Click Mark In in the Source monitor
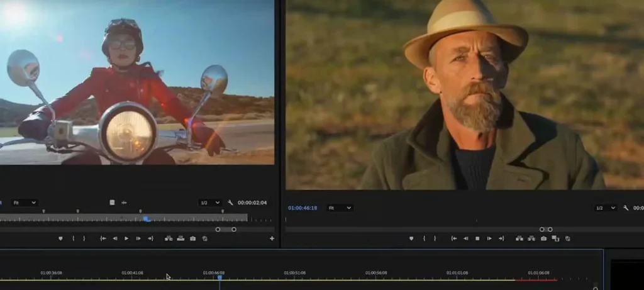Screen dimensions: 644x290 74,238
